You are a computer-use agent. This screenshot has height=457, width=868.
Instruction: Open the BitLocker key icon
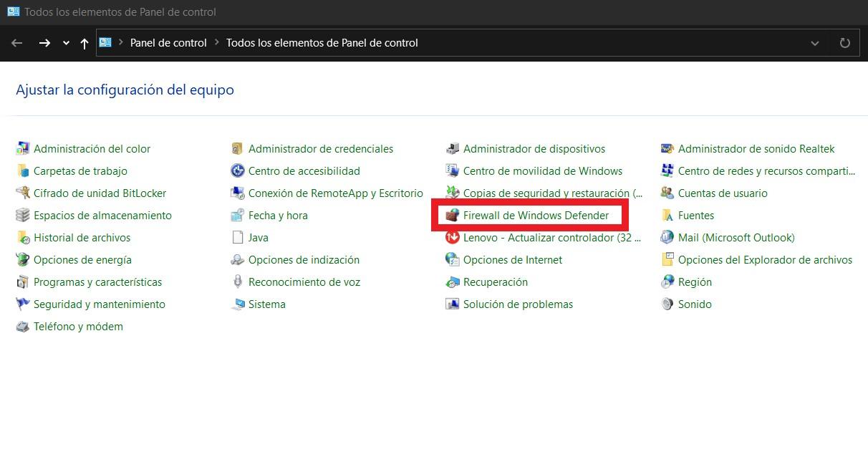pos(23,193)
